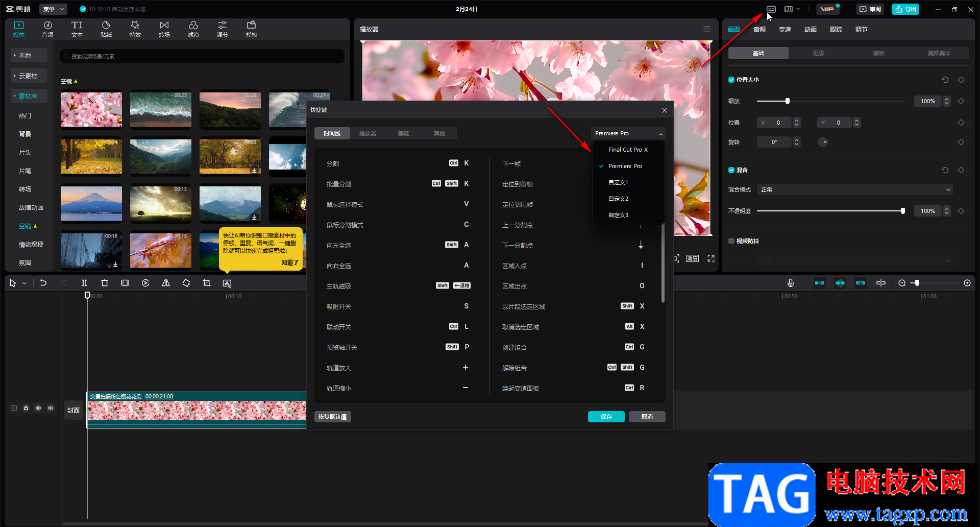The width and height of the screenshot is (980, 527).
Task: Click the mirror flip icon in timeline toolbar
Action: pos(166,283)
